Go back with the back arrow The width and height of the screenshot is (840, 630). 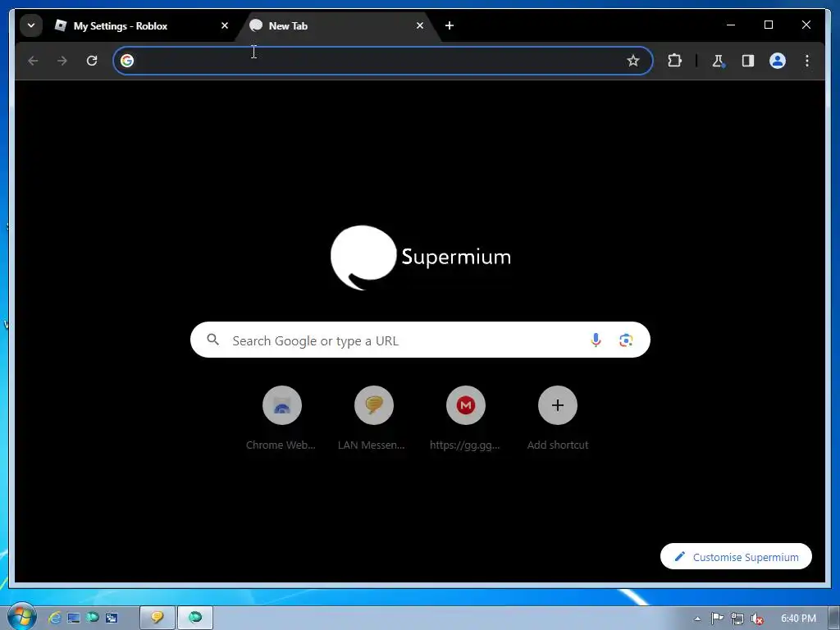(x=33, y=61)
